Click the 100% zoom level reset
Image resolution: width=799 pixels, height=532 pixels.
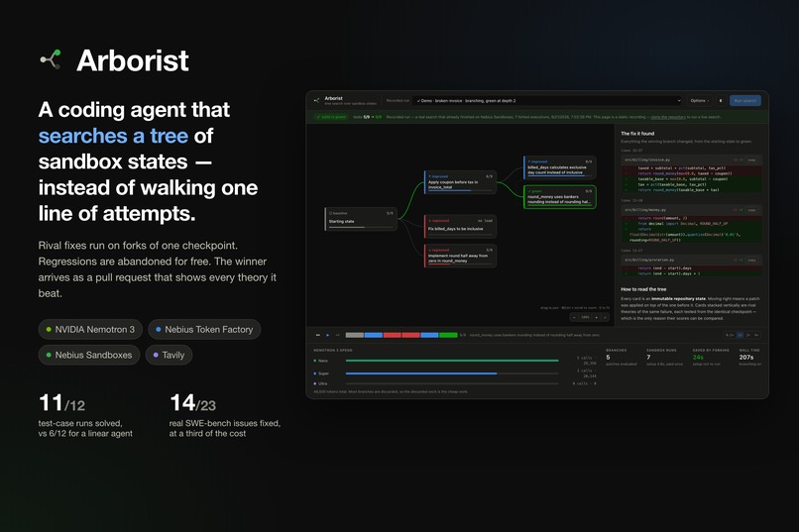tap(585, 317)
